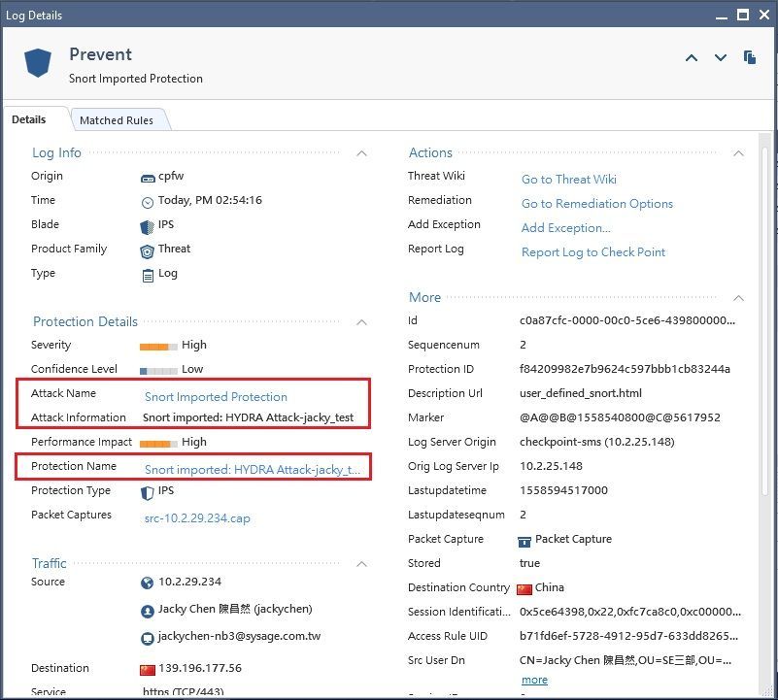Click the globe icon beside source IP
The height and width of the screenshot is (700, 778).
148,583
